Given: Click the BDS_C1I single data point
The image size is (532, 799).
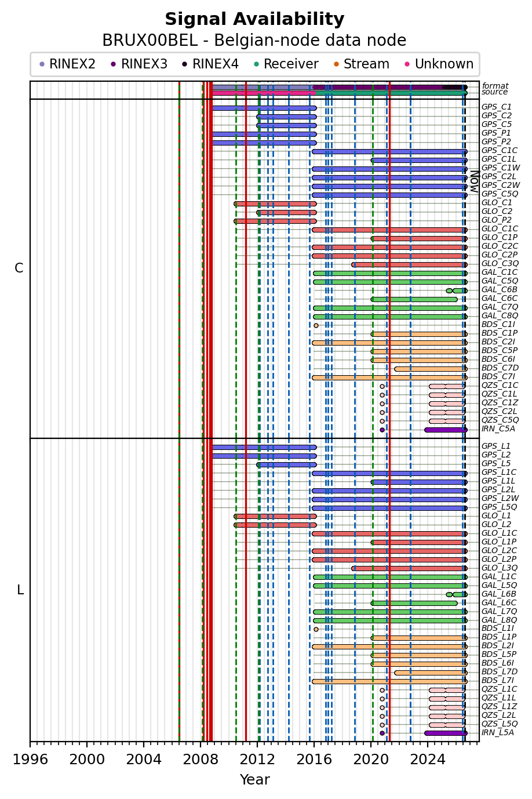Looking at the screenshot, I should coord(316,325).
